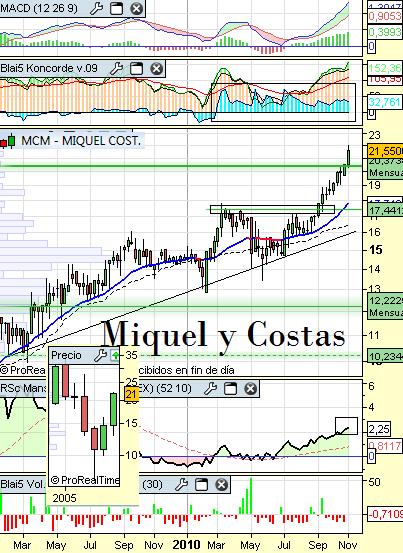
Task: Select the MACD (12 26 9) label
Action: click(39, 8)
